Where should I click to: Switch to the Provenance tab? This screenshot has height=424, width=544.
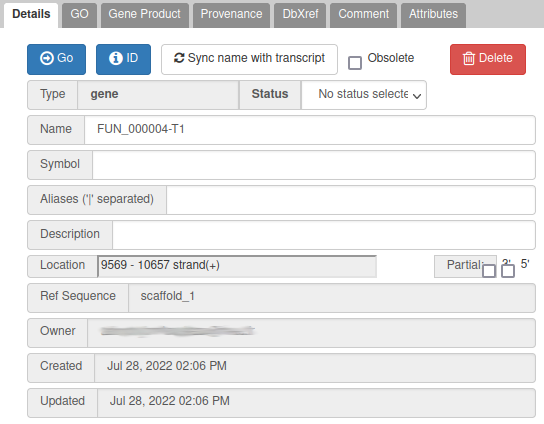pos(231,15)
